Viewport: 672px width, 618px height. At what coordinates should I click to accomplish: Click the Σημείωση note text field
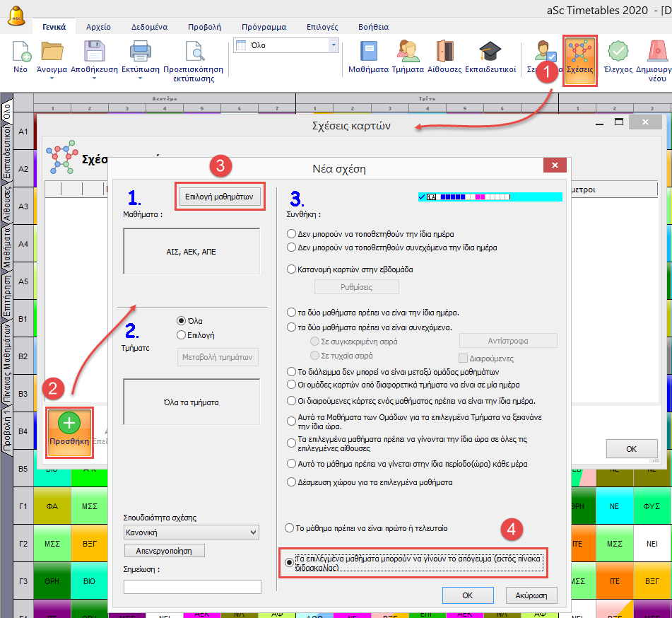pyautogui.click(x=191, y=586)
